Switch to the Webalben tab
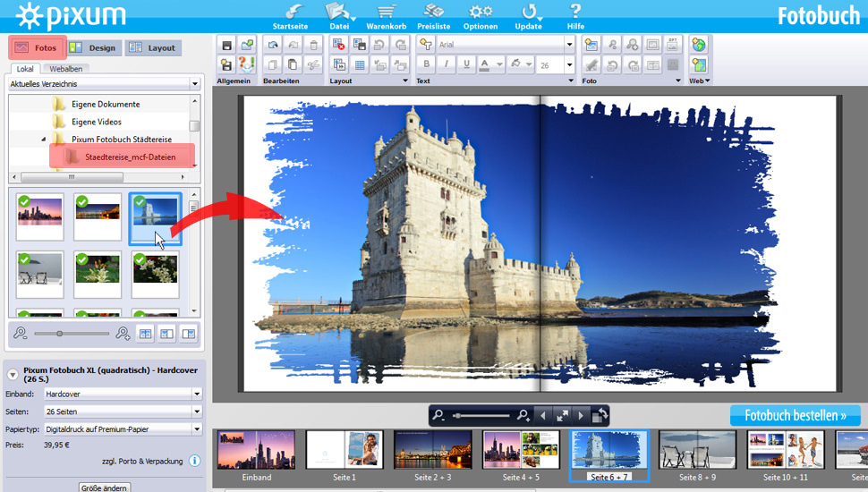The height and width of the screenshot is (492, 868). pos(66,69)
